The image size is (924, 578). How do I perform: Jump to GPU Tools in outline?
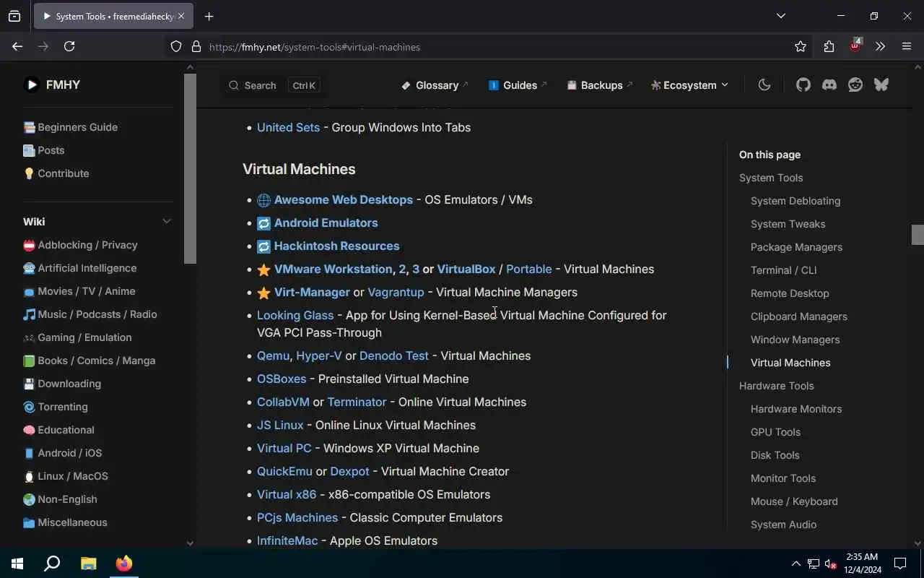(x=775, y=432)
